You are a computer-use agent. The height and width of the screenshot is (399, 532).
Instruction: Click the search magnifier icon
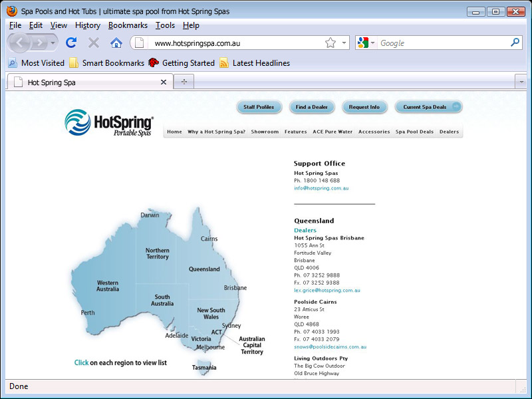tap(515, 43)
